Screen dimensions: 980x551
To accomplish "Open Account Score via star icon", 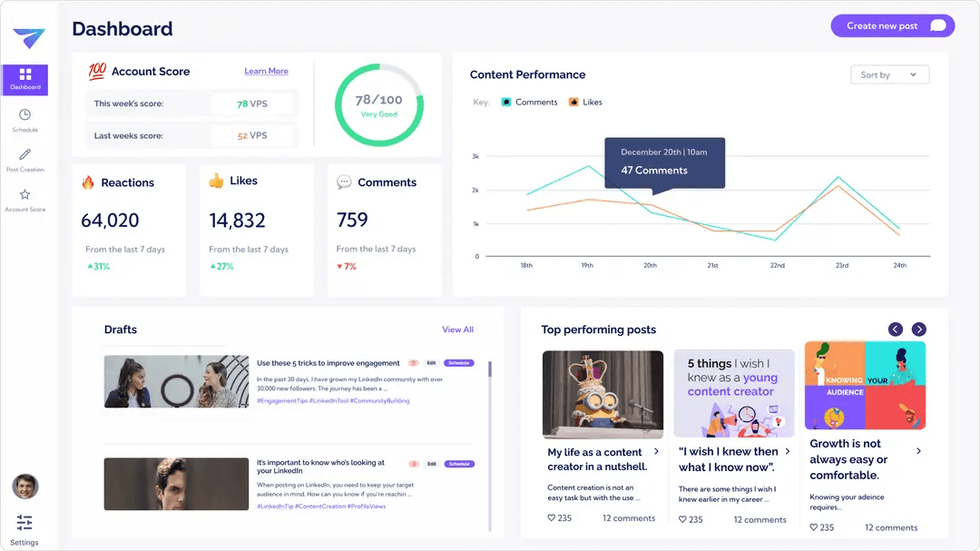I will (x=24, y=194).
